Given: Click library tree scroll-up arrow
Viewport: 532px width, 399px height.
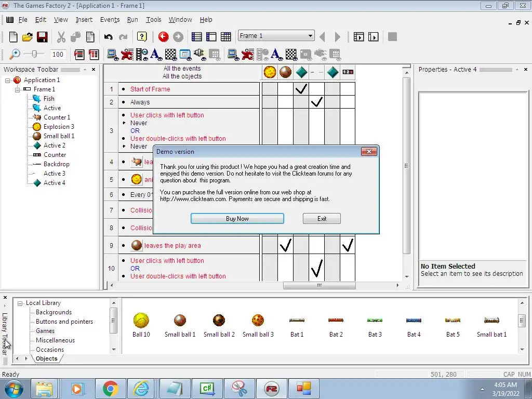Looking at the screenshot, I should [114, 303].
